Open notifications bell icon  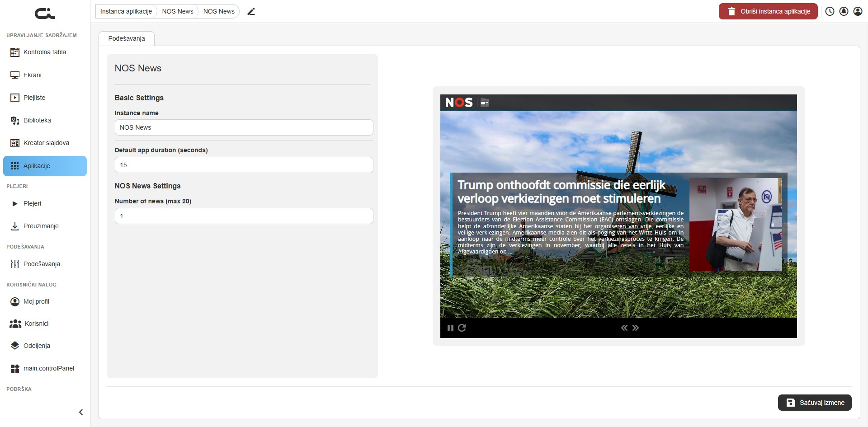tap(844, 12)
